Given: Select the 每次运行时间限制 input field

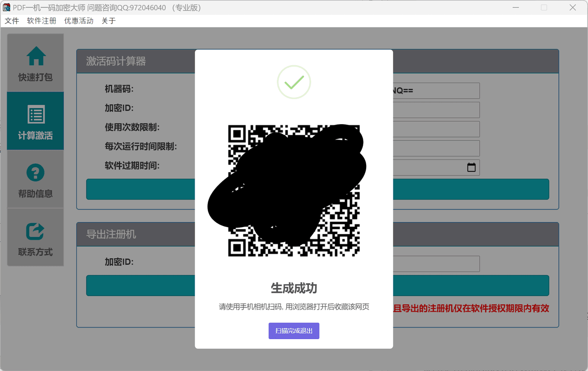Looking at the screenshot, I should [x=436, y=148].
